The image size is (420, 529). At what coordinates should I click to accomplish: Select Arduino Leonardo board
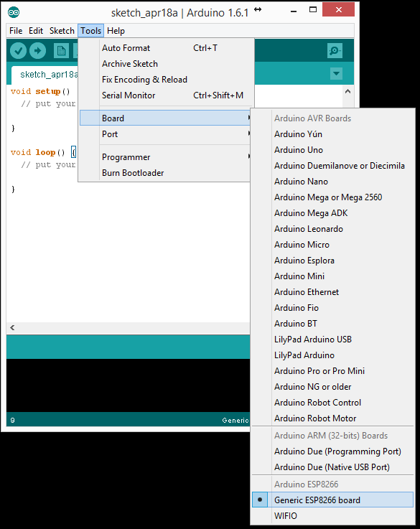pos(332,229)
